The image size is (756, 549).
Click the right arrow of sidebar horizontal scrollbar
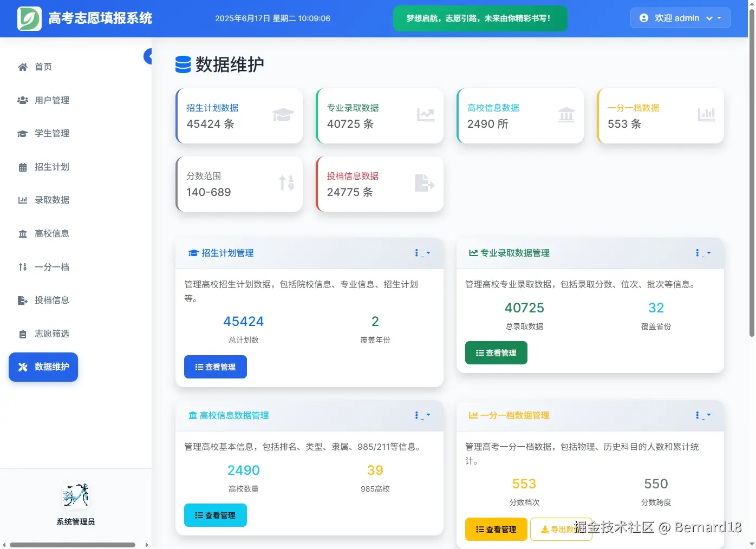point(147,545)
